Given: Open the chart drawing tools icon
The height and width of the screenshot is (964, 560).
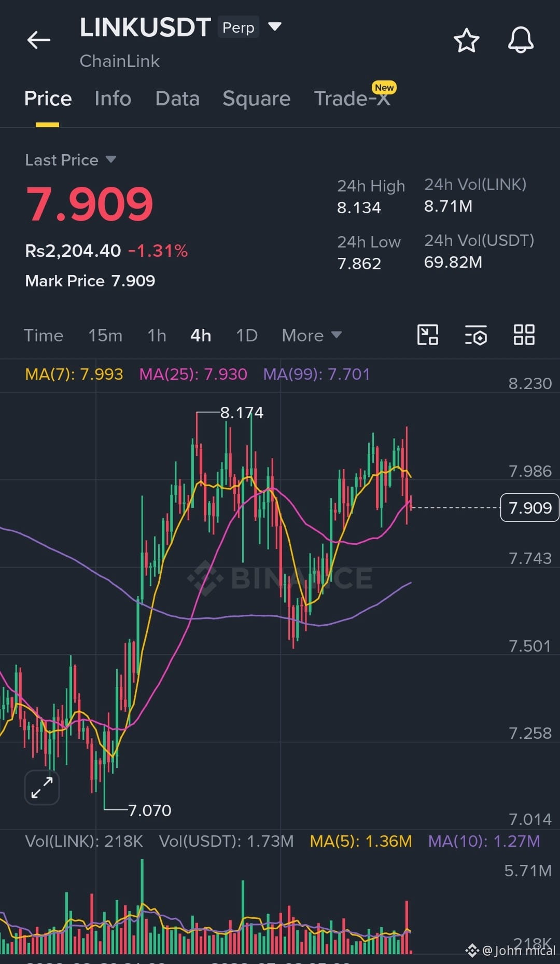Looking at the screenshot, I should 428,335.
